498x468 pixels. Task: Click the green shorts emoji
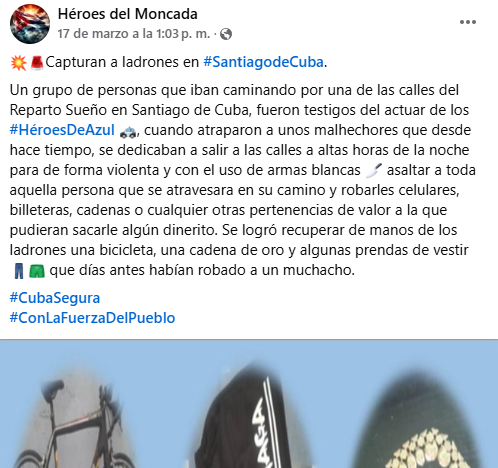pyautogui.click(x=37, y=271)
